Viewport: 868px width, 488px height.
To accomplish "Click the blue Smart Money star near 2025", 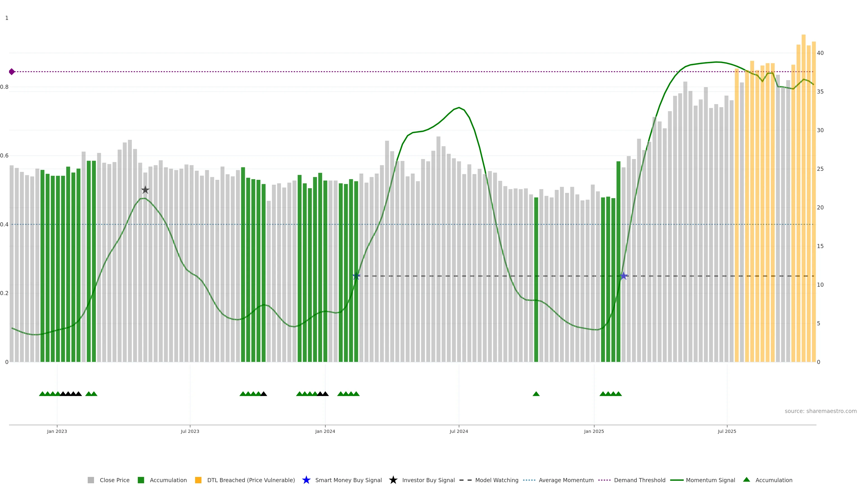I will click(x=623, y=276).
